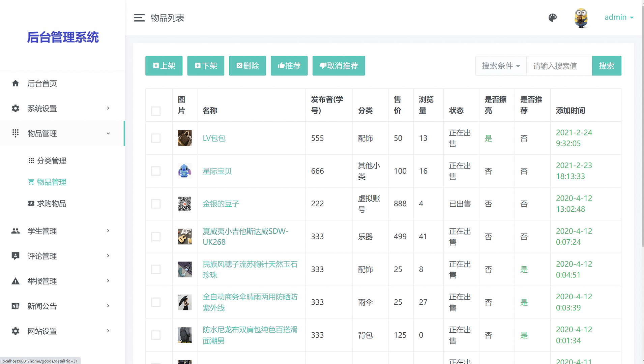
Task: Open the theme color palette icon
Action: tap(552, 18)
